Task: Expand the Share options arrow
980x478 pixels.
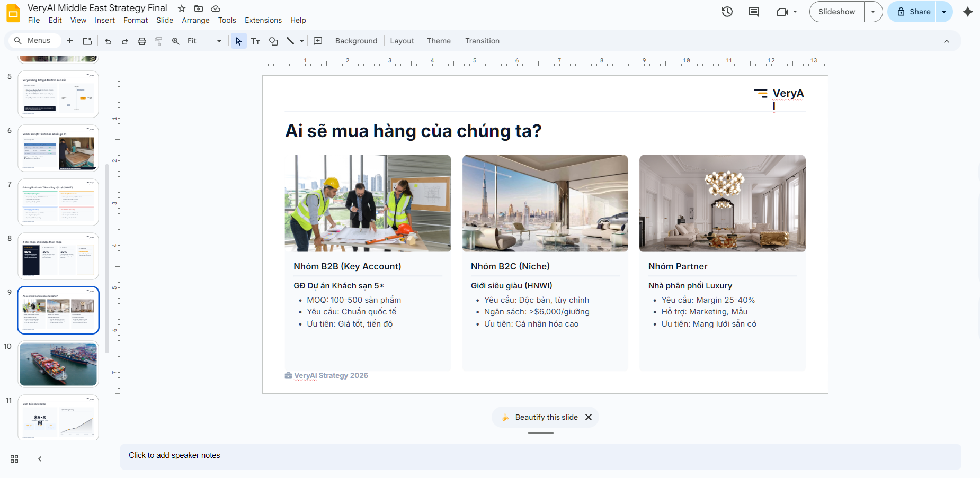Action: [x=944, y=12]
